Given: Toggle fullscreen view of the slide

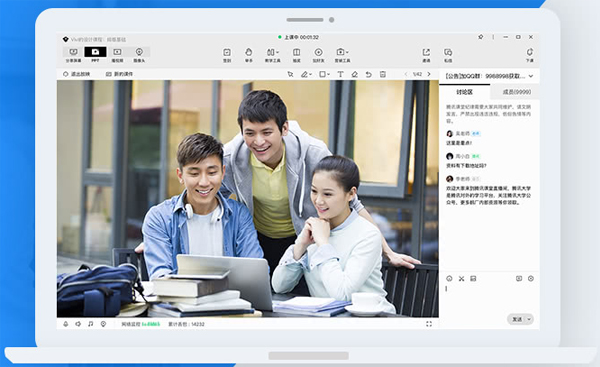Looking at the screenshot, I should click(429, 324).
